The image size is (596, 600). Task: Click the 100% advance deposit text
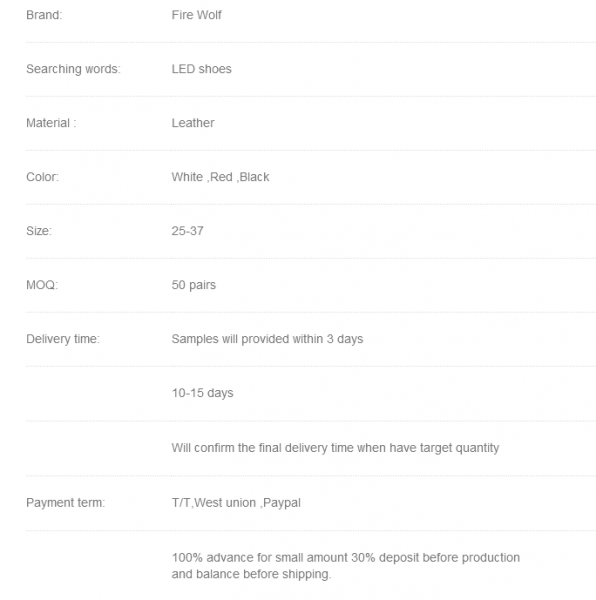(x=345, y=558)
